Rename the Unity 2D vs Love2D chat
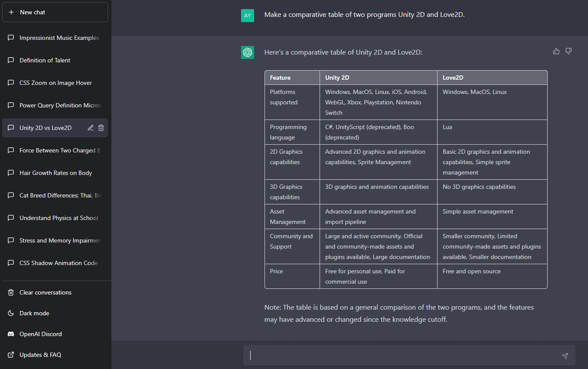The image size is (588, 369). (90, 128)
